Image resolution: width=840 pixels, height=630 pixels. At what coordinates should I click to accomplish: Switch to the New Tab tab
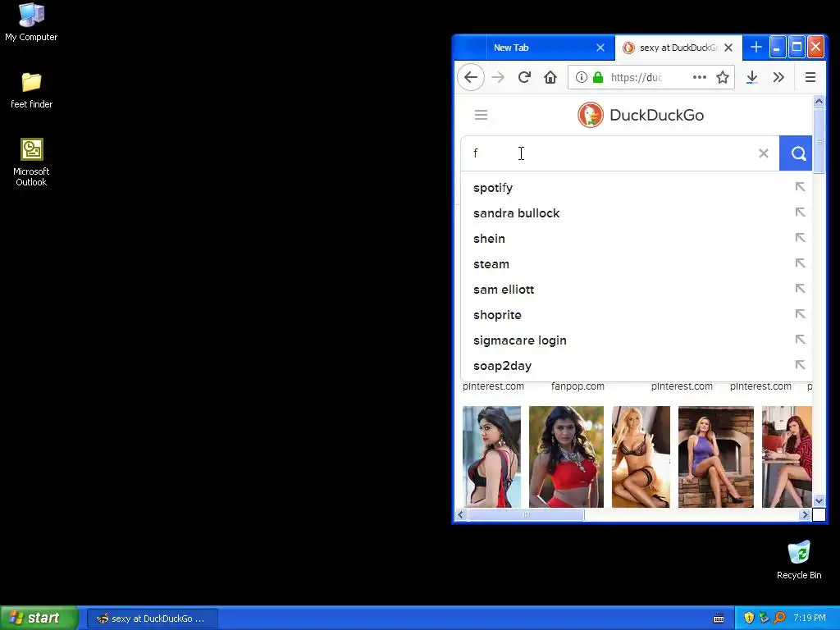point(550,48)
